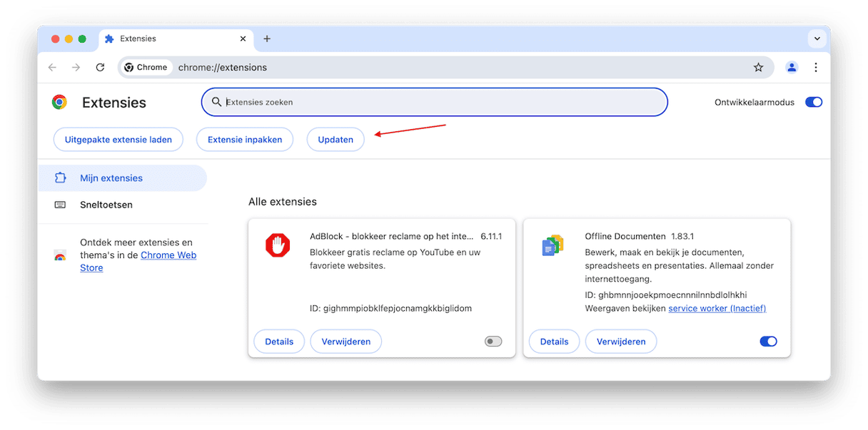Viewport: 868px width, 430px height.
Task: Click the forward navigation arrow
Action: click(76, 67)
